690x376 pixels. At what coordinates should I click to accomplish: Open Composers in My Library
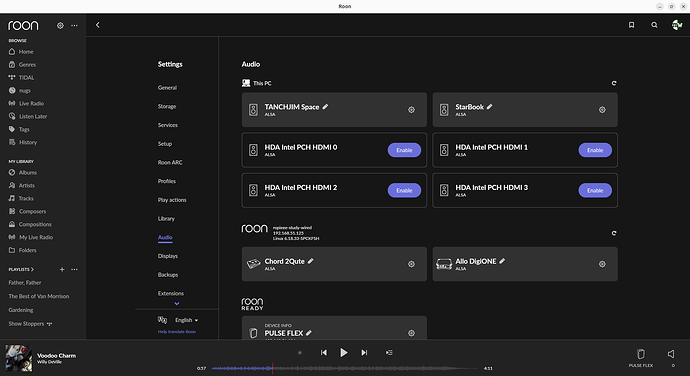(27, 211)
